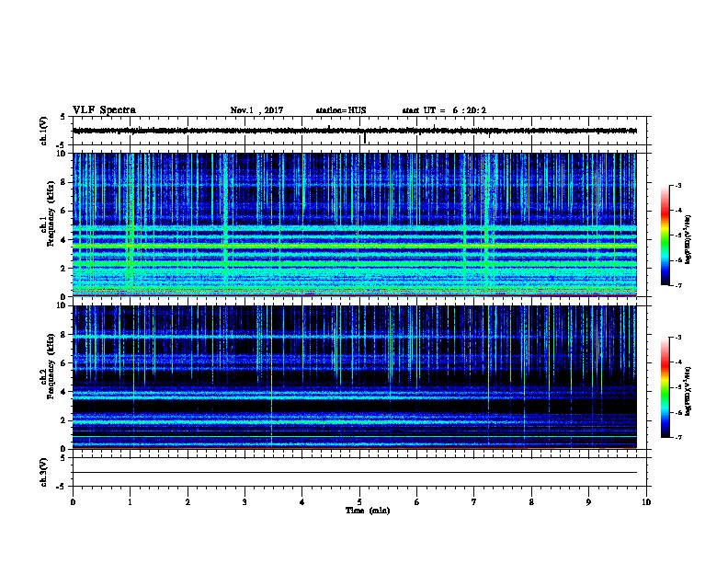The height and width of the screenshot is (563, 728).
Task: Click the "VLF Spectra" plot title
Action: pos(104,110)
